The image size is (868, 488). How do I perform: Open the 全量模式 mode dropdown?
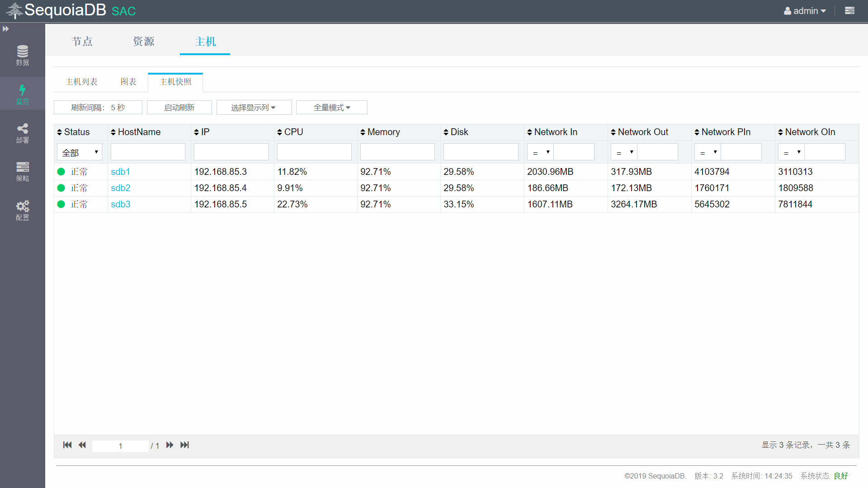coord(331,108)
